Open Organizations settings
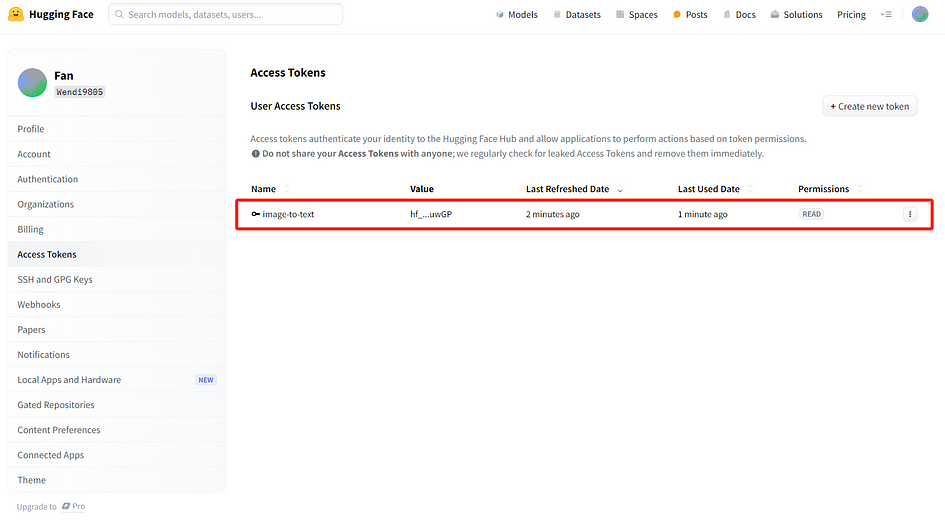 point(117,204)
